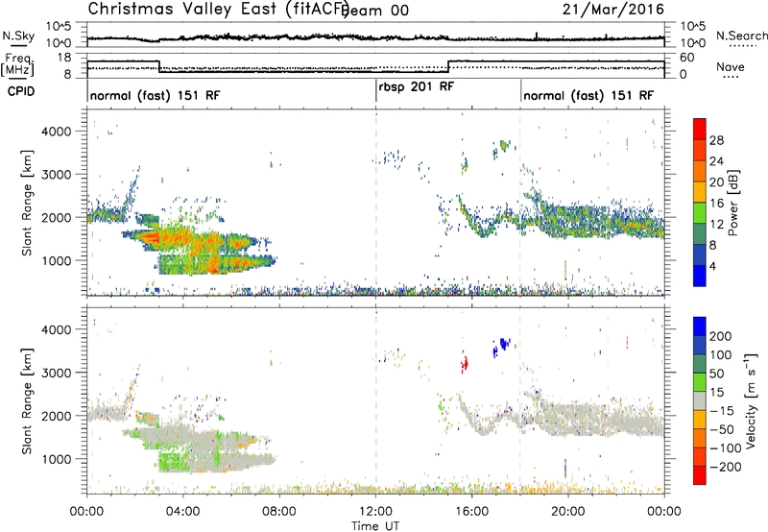Click the Christmas Valley East (fitACF) title
This screenshot has height=532, width=768.
[x=218, y=9]
